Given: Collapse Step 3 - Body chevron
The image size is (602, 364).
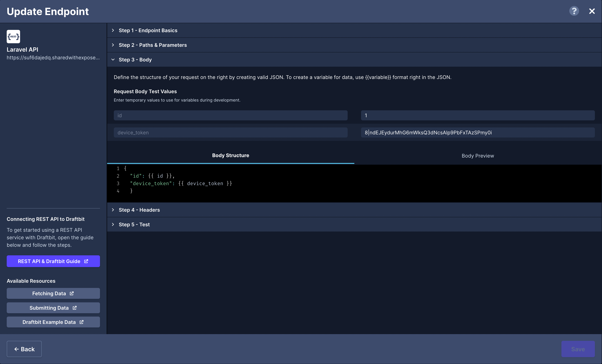Looking at the screenshot, I should pyautogui.click(x=113, y=60).
